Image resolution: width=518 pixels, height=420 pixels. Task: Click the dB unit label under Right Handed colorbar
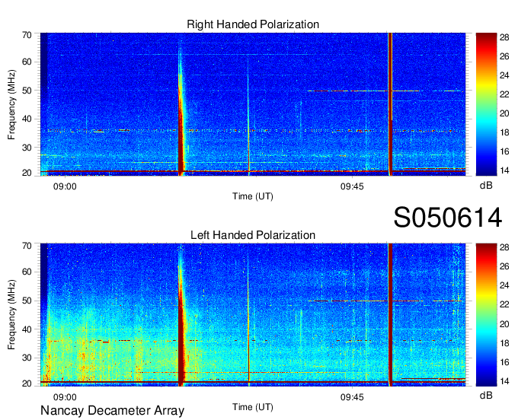(x=486, y=186)
